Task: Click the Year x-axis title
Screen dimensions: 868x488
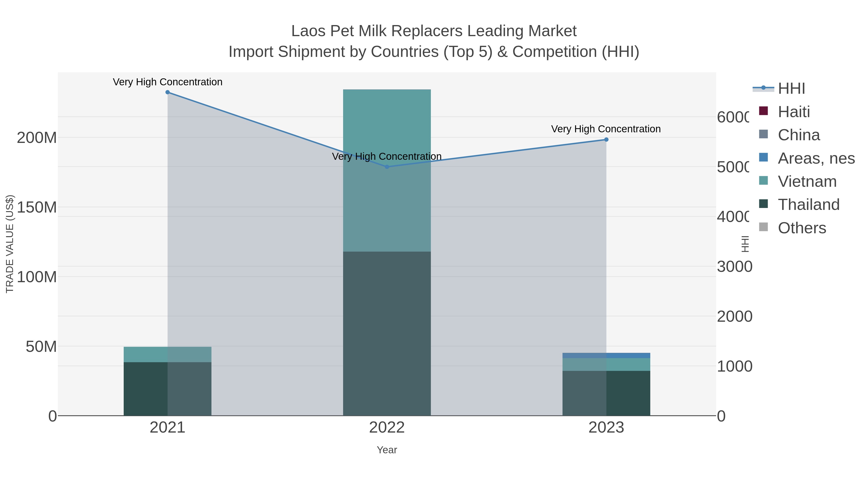Action: 387,450
